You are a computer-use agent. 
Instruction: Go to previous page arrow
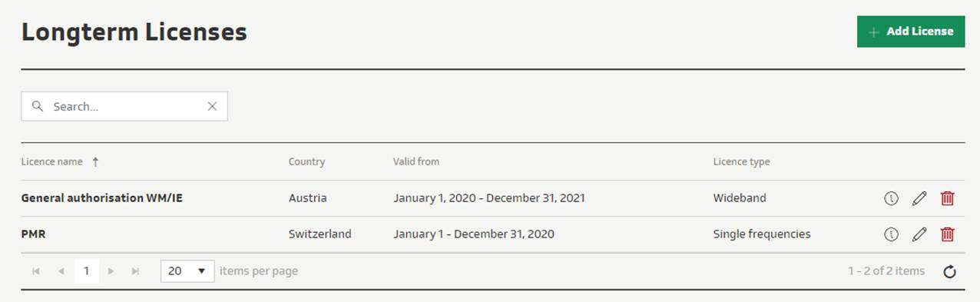point(61,271)
